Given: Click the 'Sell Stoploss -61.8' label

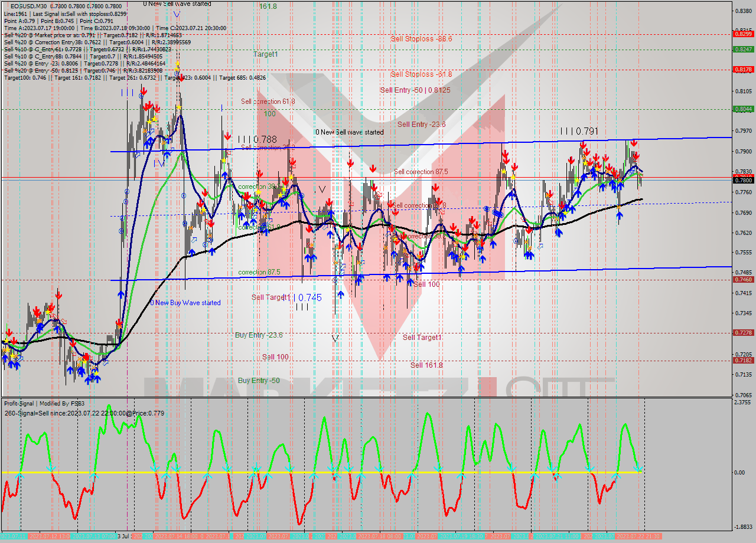Looking at the screenshot, I should tap(421, 74).
